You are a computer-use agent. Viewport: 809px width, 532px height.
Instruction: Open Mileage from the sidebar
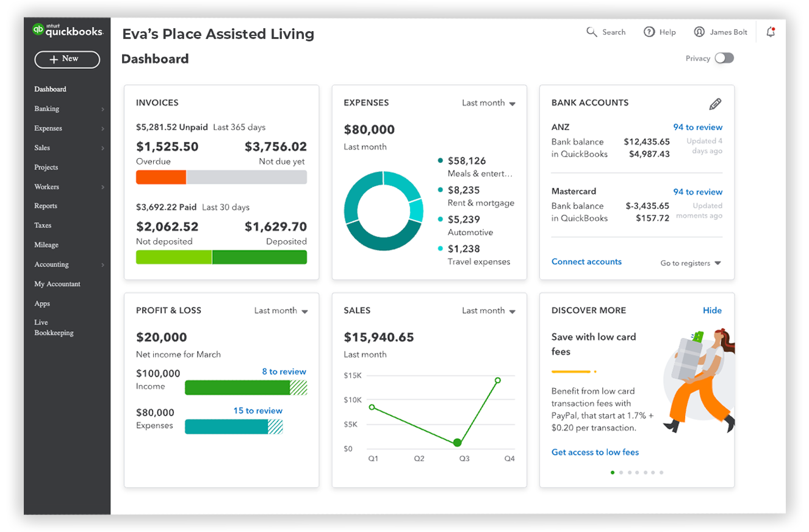(46, 245)
